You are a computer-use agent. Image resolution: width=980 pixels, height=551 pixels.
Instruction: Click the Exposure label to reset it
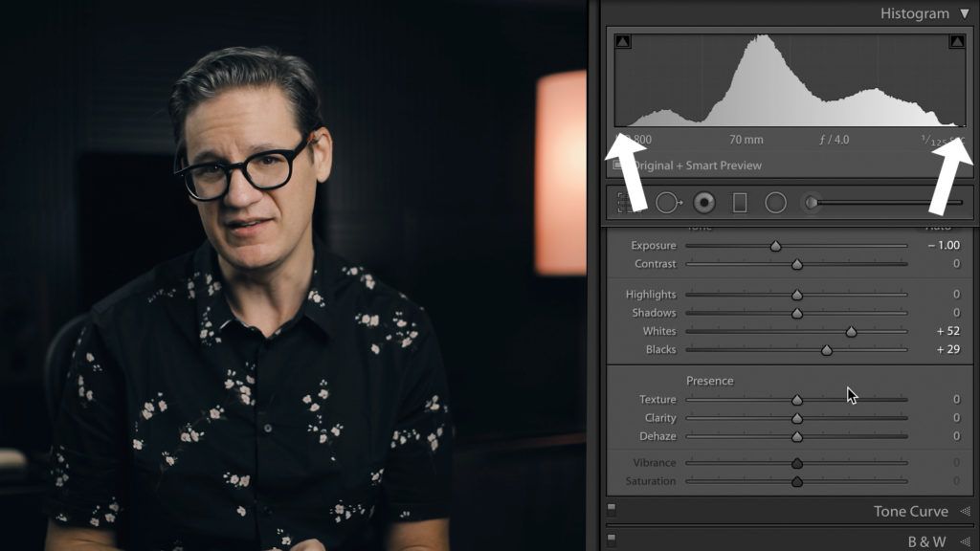[x=655, y=246]
